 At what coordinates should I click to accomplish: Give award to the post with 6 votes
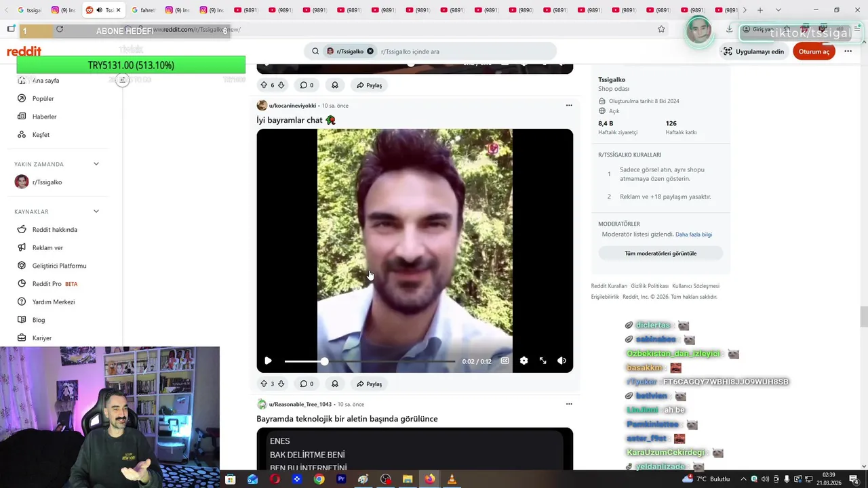335,85
